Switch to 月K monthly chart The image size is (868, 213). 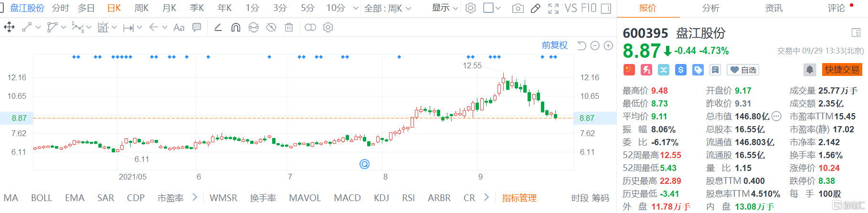click(169, 8)
